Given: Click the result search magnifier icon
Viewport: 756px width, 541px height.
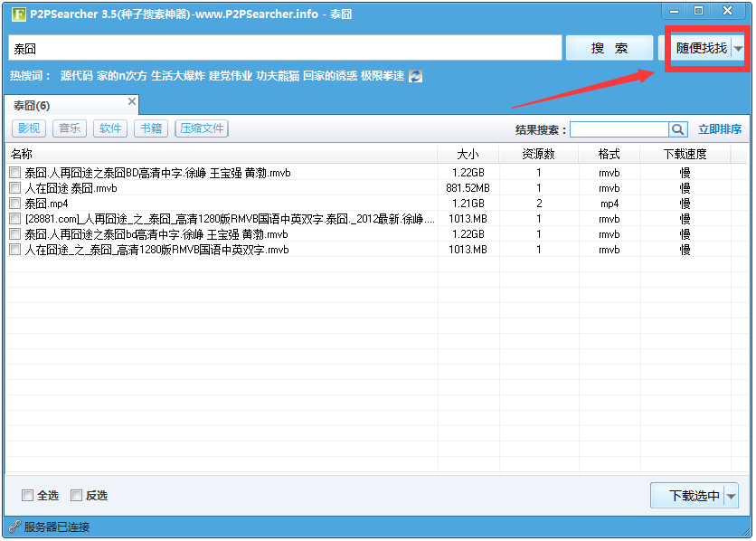Looking at the screenshot, I should [678, 129].
